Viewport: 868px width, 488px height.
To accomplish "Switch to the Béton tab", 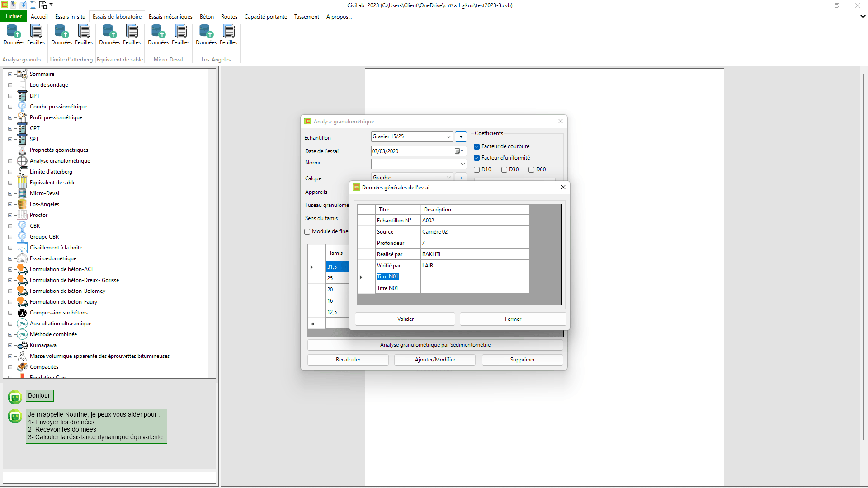I will point(207,17).
